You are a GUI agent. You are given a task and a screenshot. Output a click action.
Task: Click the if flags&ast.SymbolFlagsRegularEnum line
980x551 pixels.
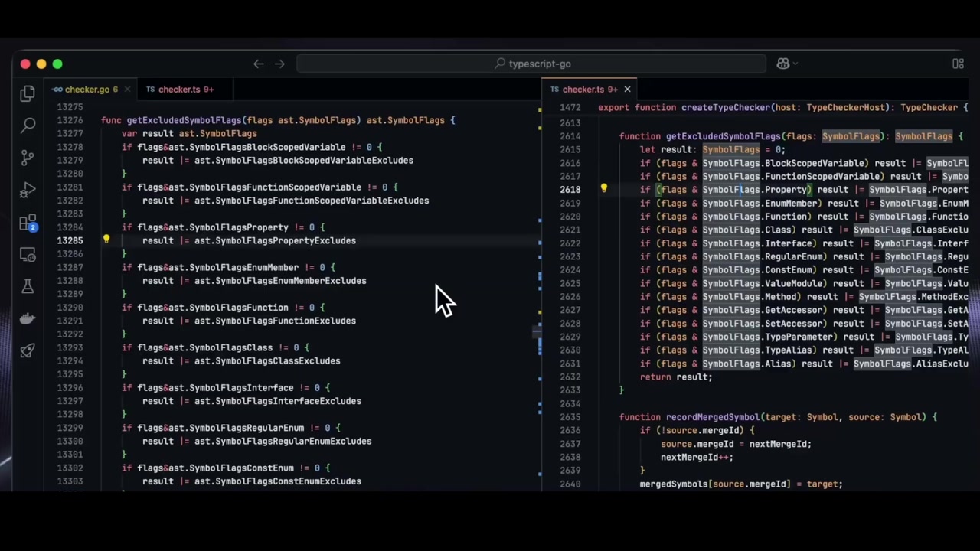231,428
